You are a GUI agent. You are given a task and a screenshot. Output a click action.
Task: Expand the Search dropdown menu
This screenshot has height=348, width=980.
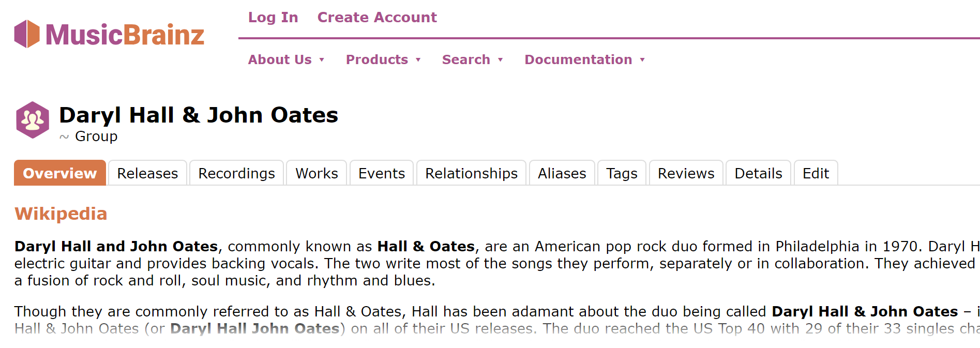(472, 60)
